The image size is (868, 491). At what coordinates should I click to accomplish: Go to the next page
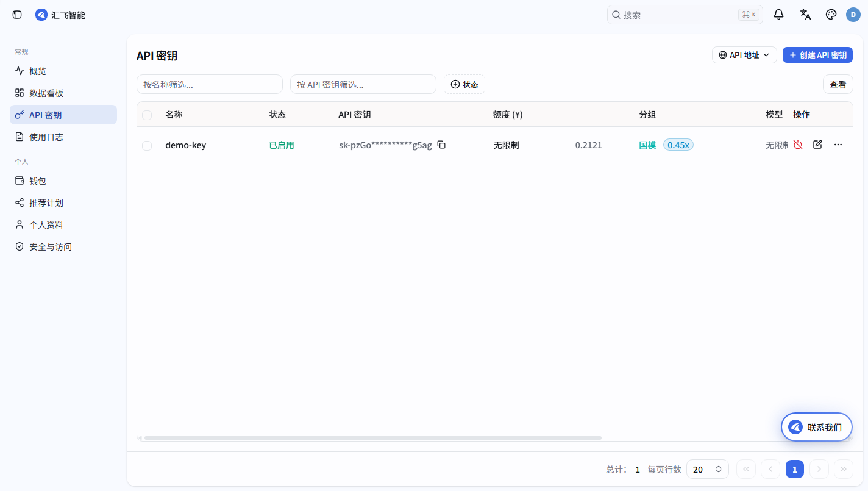(819, 469)
